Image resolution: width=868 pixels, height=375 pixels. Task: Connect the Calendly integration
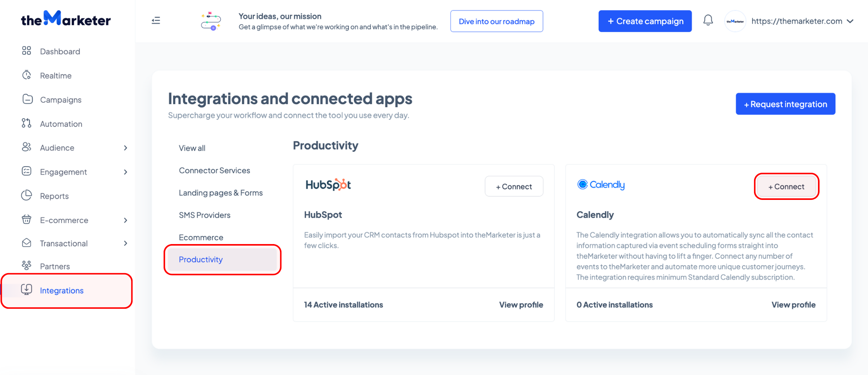(x=787, y=186)
